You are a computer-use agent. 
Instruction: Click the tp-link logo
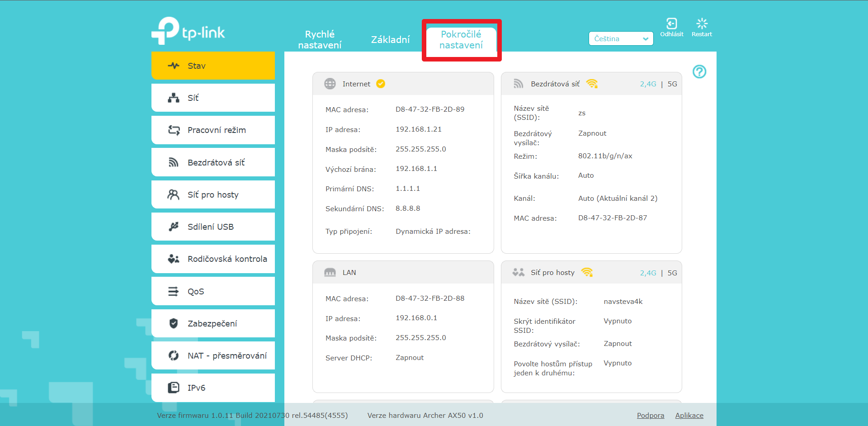[x=188, y=31]
